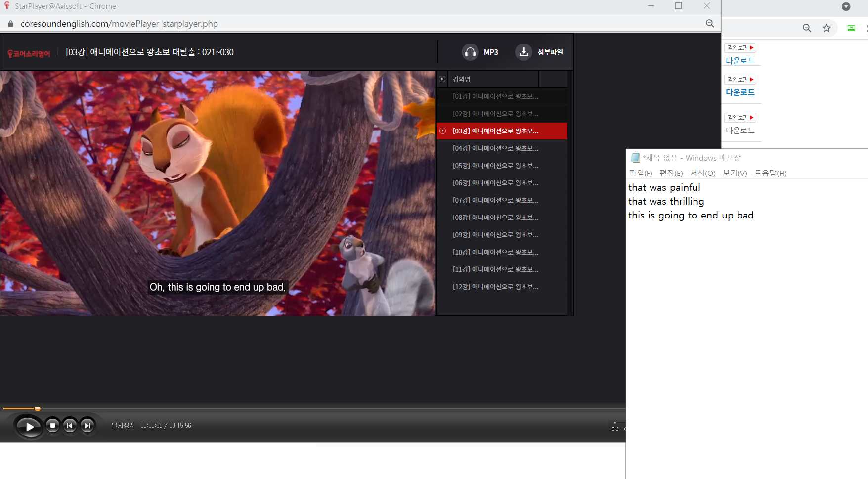Click the 코어소리영어 logo in the player header
868x479 pixels.
[29, 53]
